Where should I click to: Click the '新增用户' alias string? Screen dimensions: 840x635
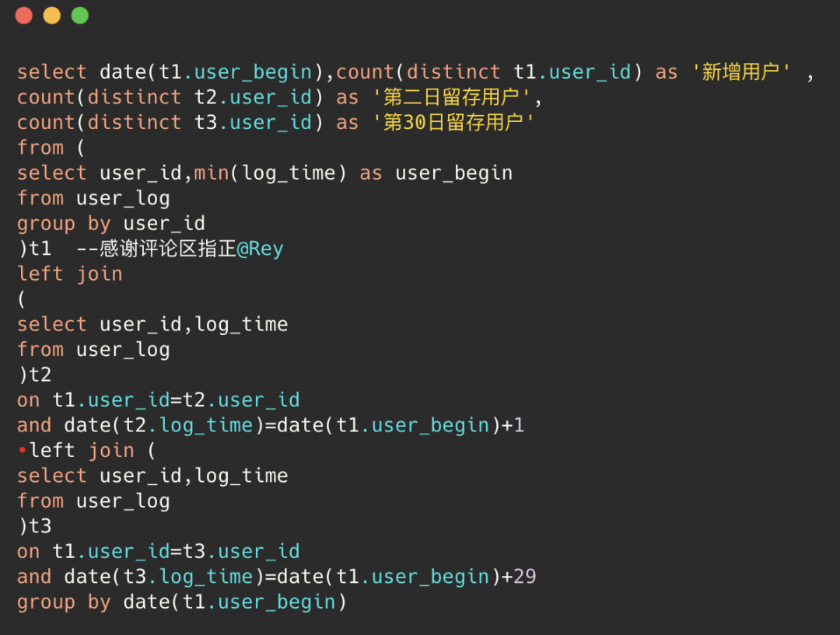741,72
